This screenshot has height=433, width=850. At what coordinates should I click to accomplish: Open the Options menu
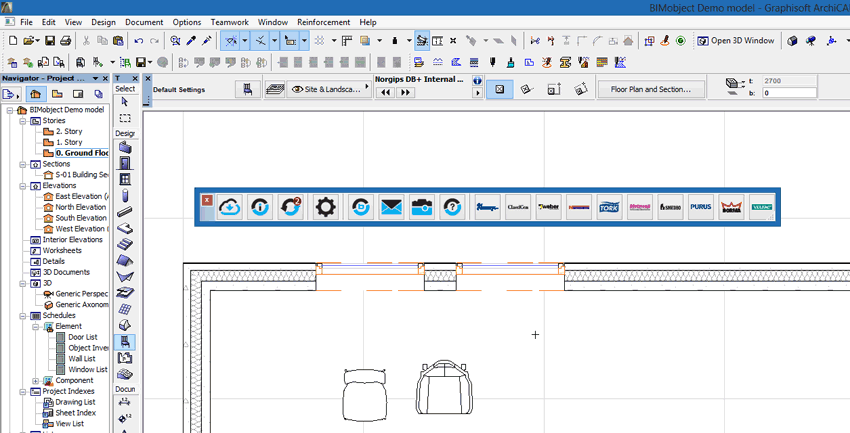pos(187,22)
